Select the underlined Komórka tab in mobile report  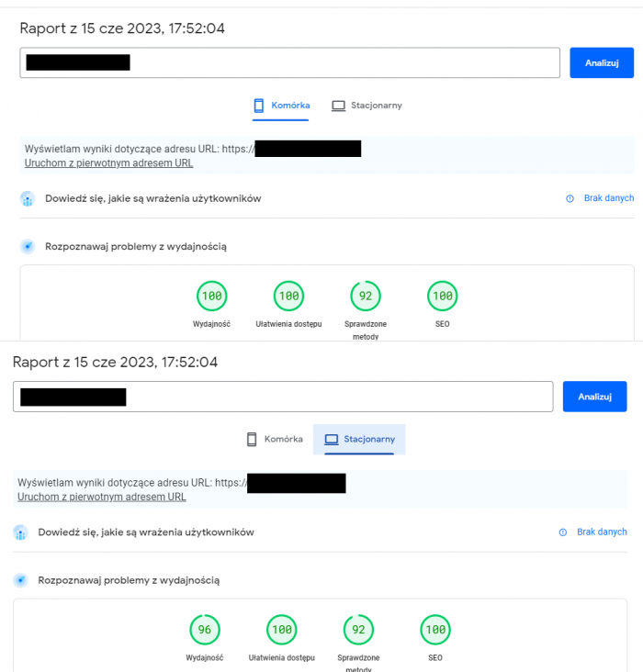(281, 106)
